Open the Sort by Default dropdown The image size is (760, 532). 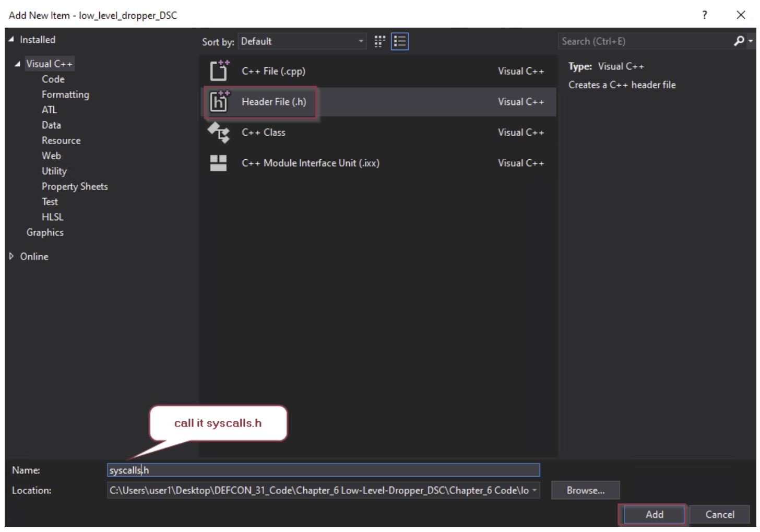pos(302,41)
